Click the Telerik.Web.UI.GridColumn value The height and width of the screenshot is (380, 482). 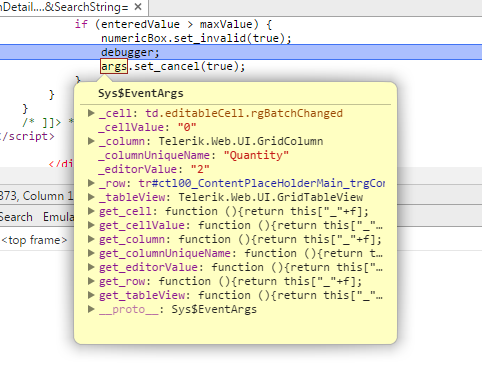click(x=241, y=141)
